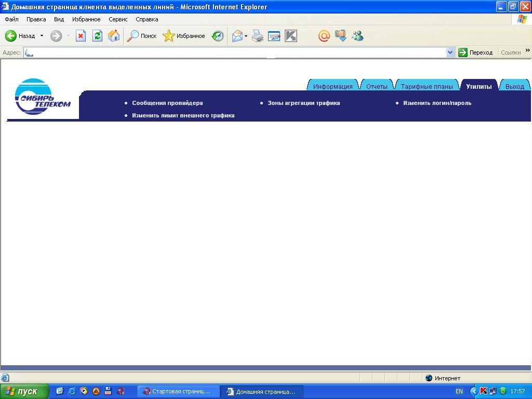Click the Print icon in the toolbar

point(258,36)
